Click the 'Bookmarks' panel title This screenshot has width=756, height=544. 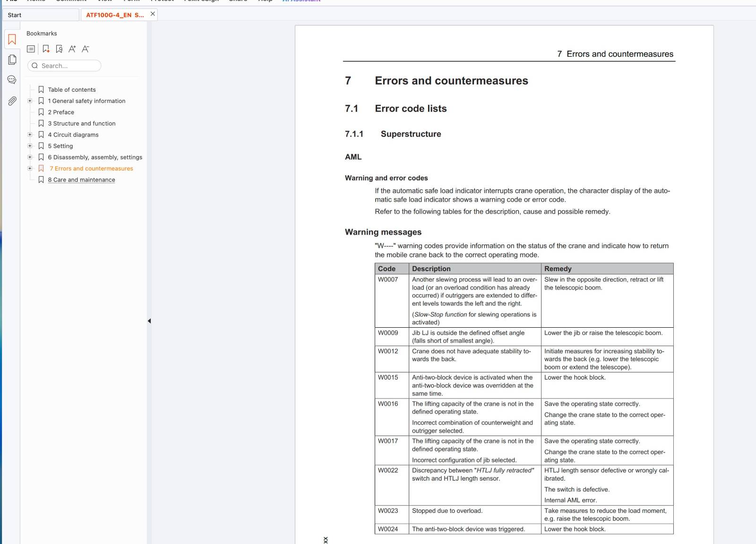click(x=42, y=34)
